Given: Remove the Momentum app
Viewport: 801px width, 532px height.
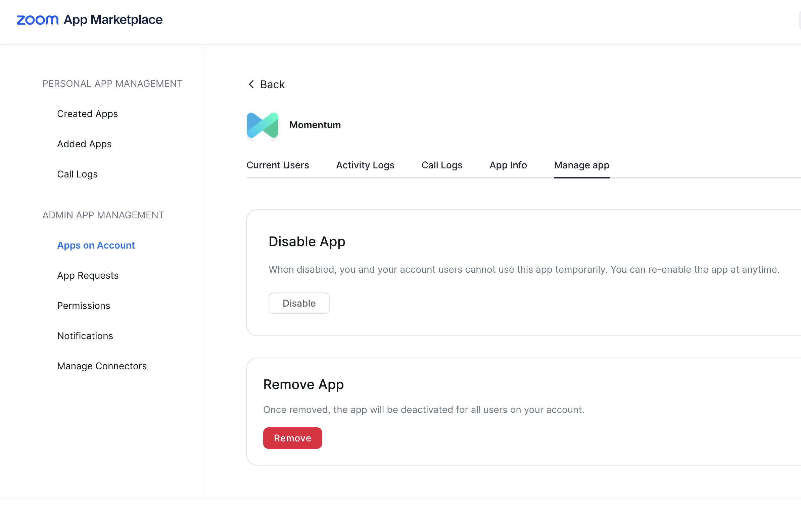Looking at the screenshot, I should (292, 438).
